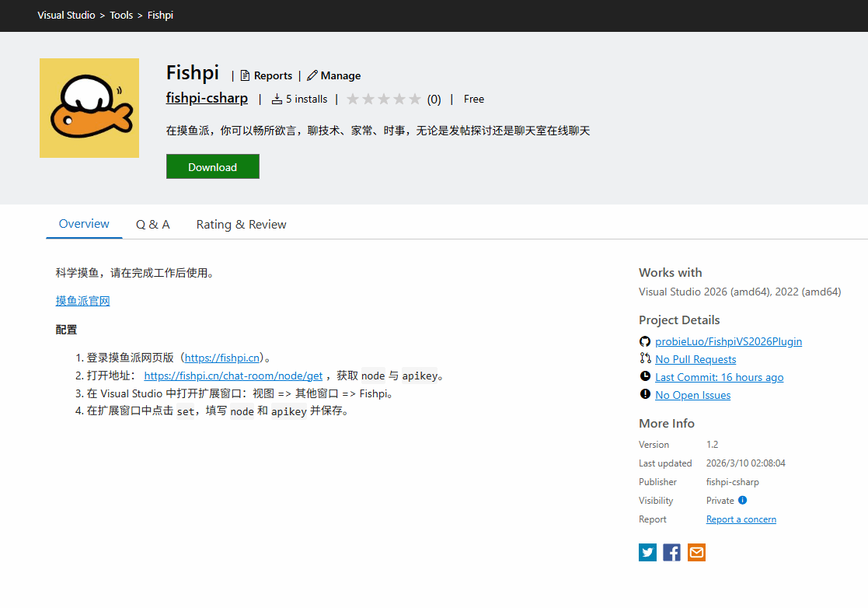Share extension via Facebook icon
Screen dimensions: 868x608
click(672, 553)
